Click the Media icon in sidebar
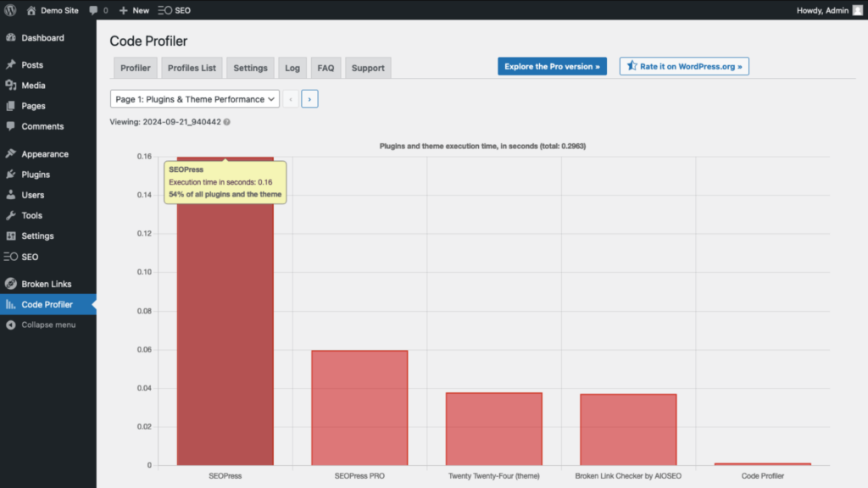 pos(11,86)
